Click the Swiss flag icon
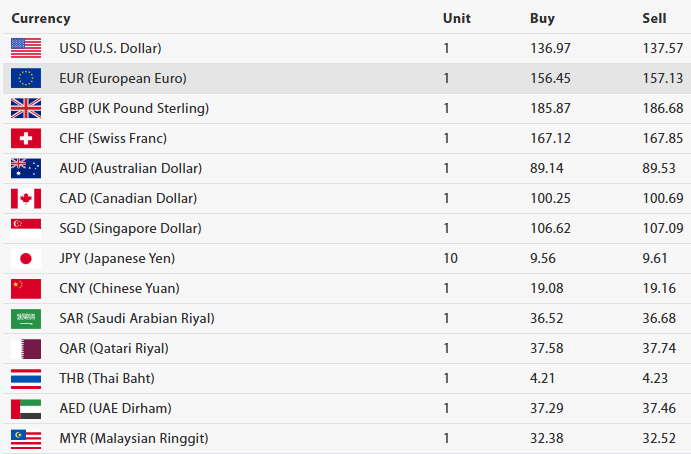 (x=25, y=138)
